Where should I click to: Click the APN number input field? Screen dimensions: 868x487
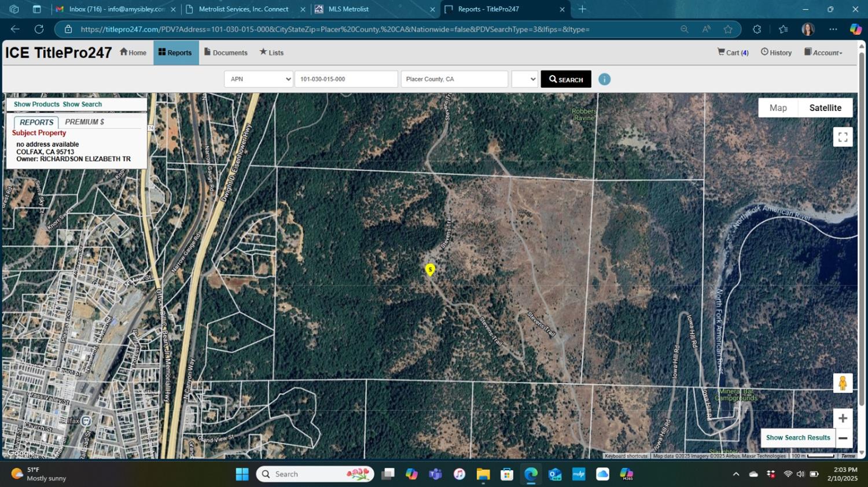[346, 79]
